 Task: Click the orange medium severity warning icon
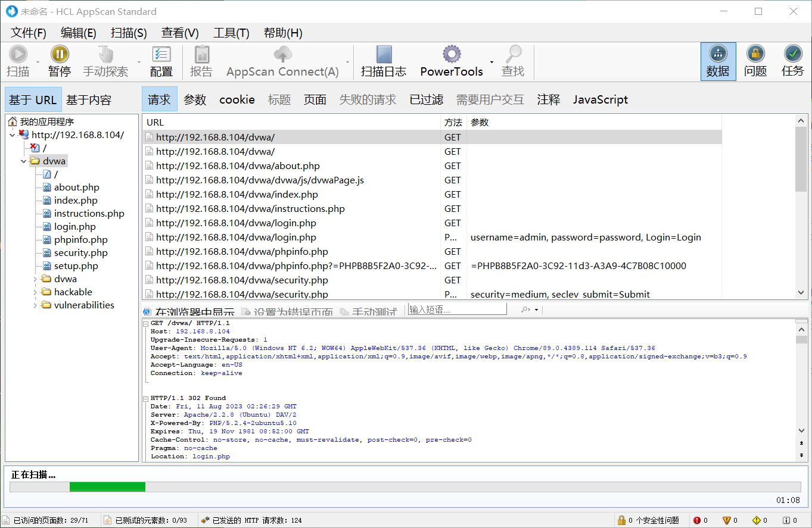(727, 520)
